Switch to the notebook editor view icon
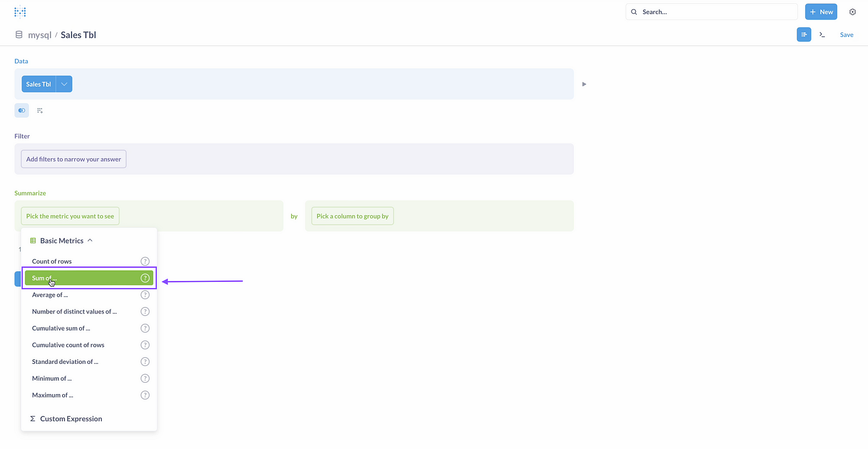The height and width of the screenshot is (449, 868). point(804,35)
